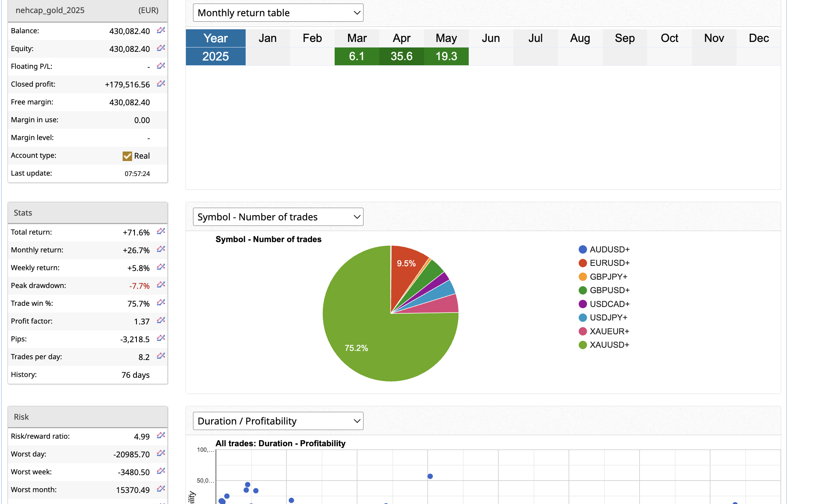Select the 2025 year row header
This screenshot has width=837, height=504.
216,56
